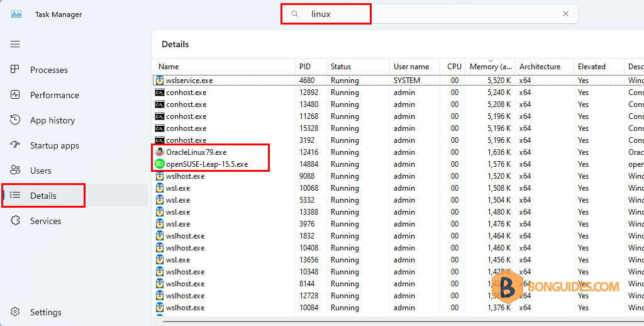Click memory value 5,520 K

pyautogui.click(x=499, y=81)
